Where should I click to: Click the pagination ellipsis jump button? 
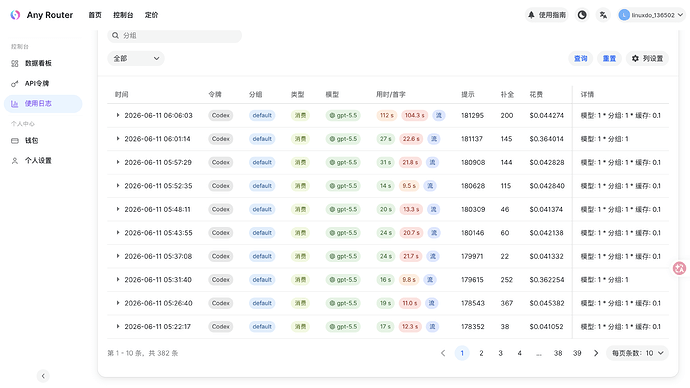(x=539, y=353)
